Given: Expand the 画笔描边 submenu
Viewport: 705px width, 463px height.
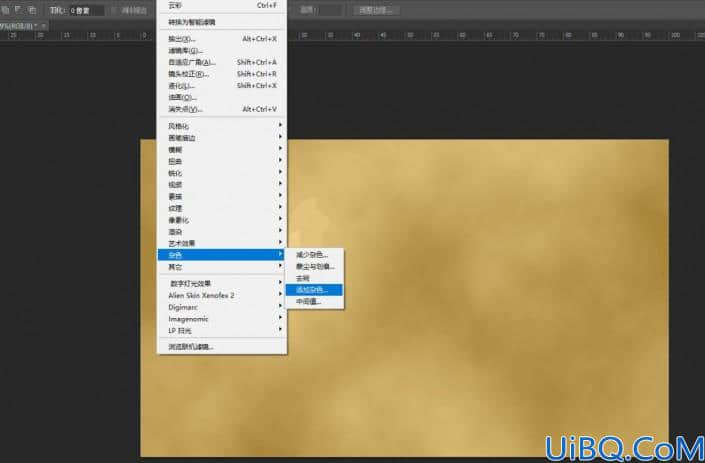Looking at the screenshot, I should (222, 138).
